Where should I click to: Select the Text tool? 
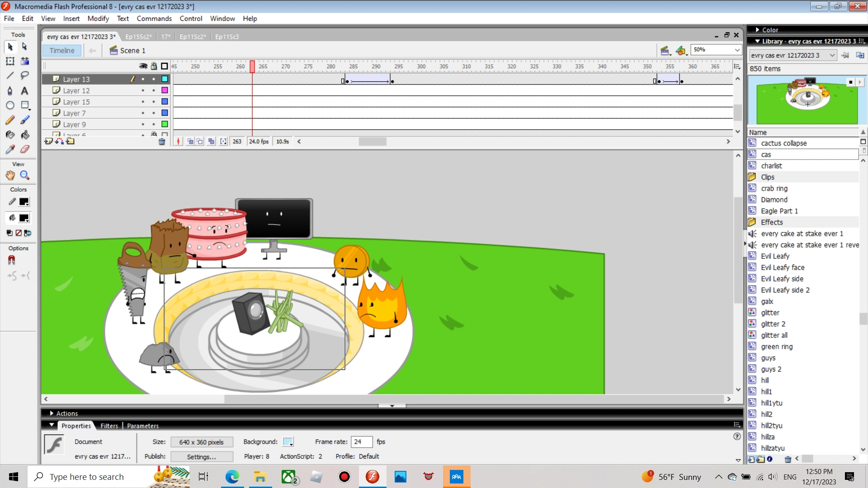pos(25,91)
